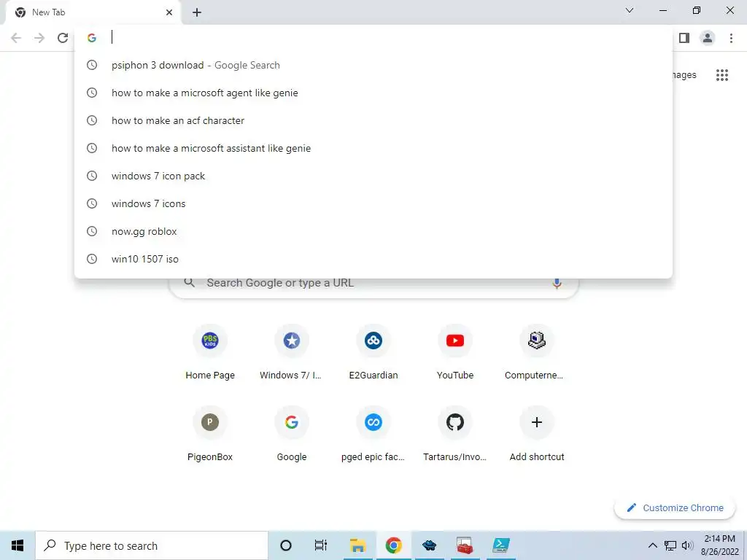
Task: Click the microphone voice search icon
Action: (x=557, y=284)
